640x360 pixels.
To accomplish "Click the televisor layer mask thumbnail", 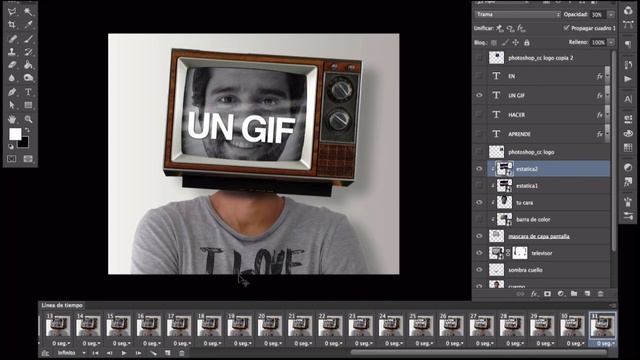I will (x=520, y=253).
